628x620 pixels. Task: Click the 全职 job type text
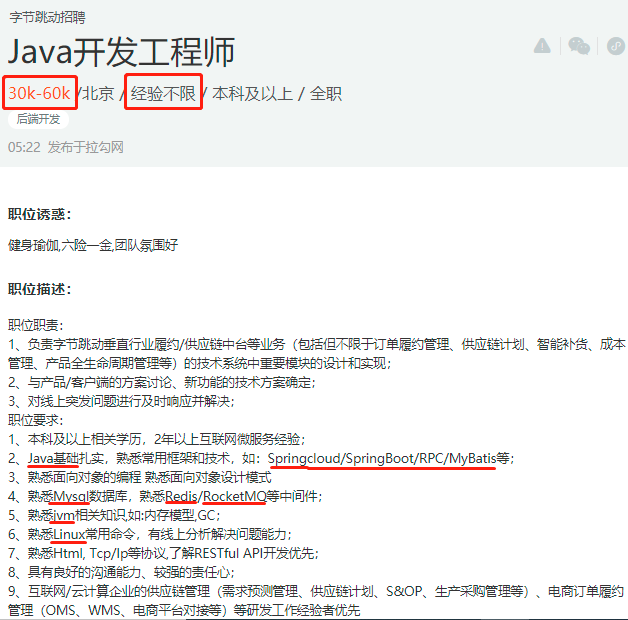pyautogui.click(x=326, y=93)
